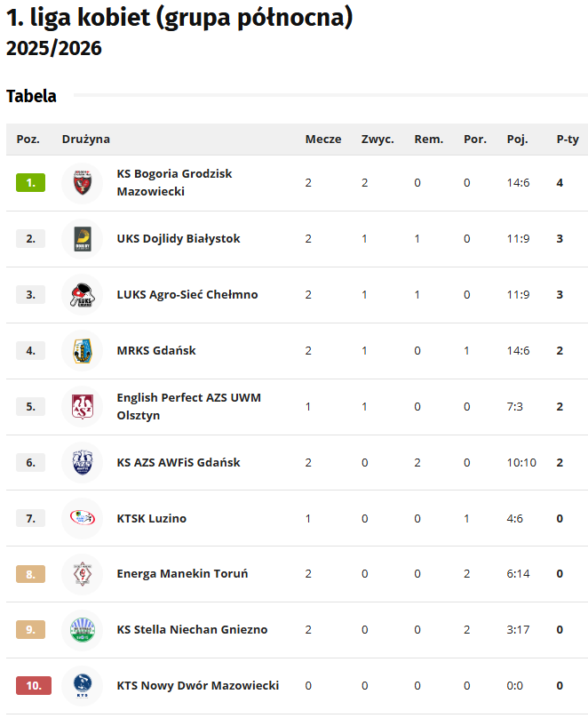This screenshot has width=588, height=718.
Task: Click red position badge number 10
Action: click(34, 686)
